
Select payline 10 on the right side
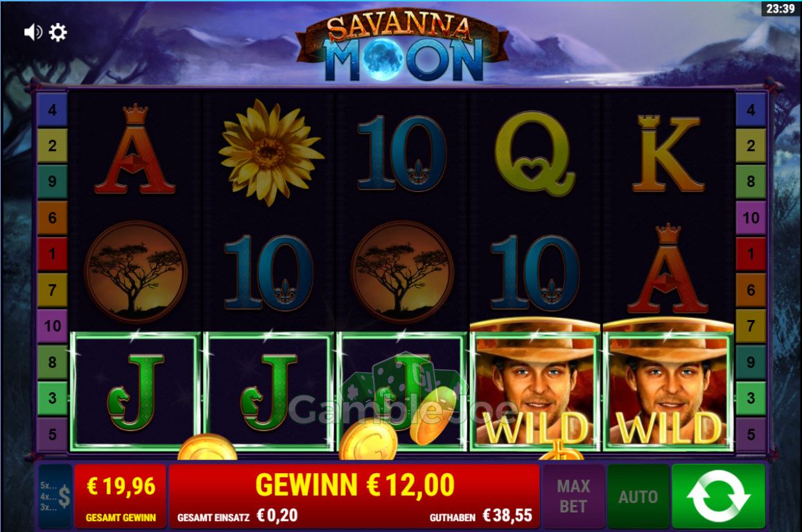(x=750, y=218)
